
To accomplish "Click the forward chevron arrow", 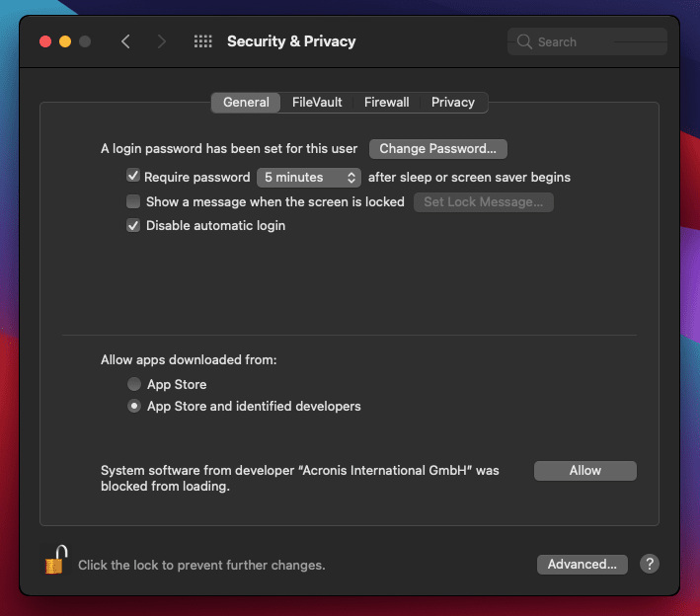I will 162,41.
